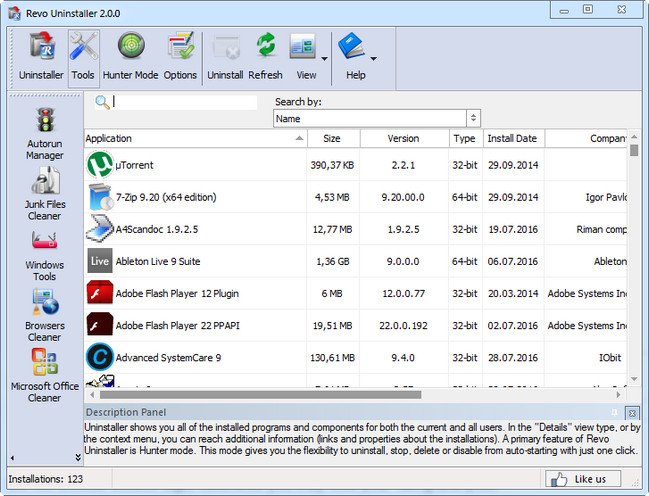Click version 22.0.0.192 cell
649x496 pixels.
[404, 326]
